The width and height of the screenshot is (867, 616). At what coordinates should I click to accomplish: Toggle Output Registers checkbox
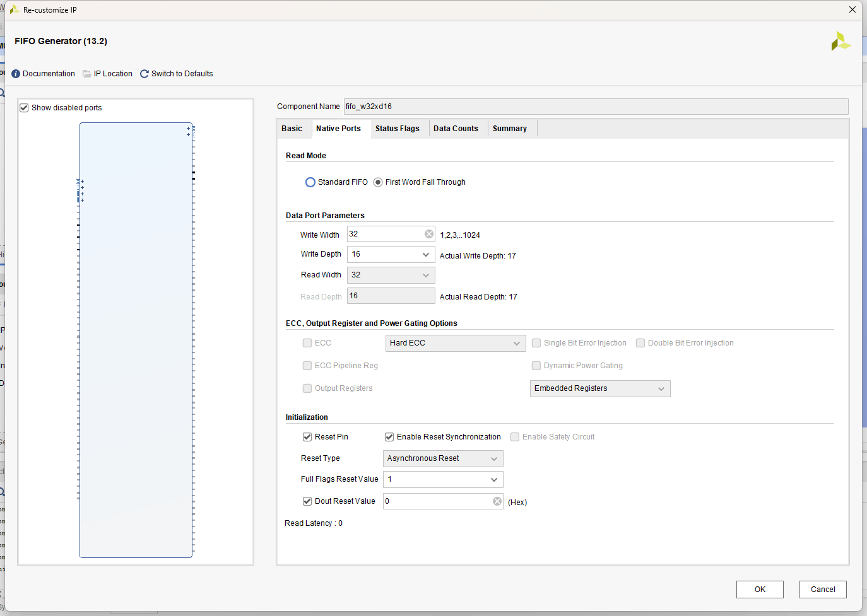[x=307, y=388]
